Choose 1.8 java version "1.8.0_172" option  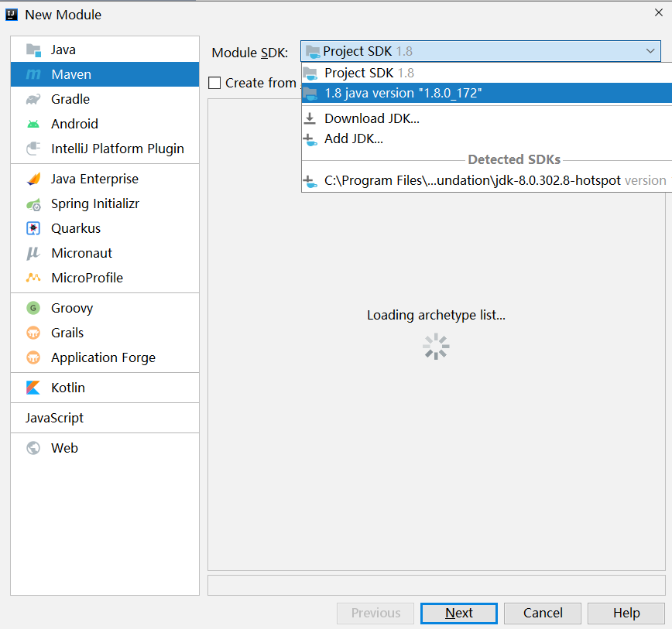tap(486, 93)
